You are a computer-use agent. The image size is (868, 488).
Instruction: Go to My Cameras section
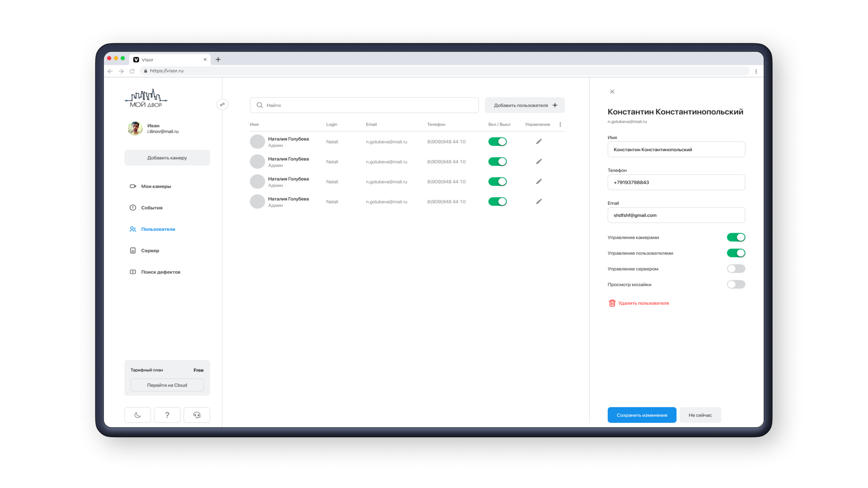(x=156, y=186)
